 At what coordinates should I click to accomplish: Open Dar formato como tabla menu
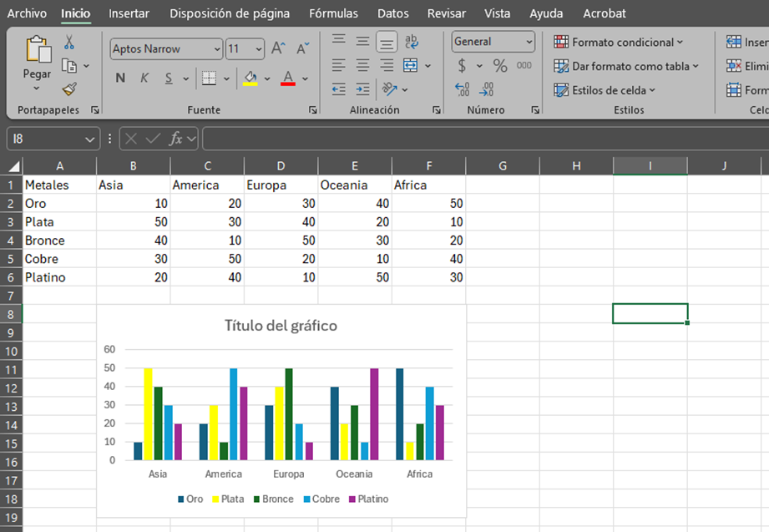[x=625, y=66]
